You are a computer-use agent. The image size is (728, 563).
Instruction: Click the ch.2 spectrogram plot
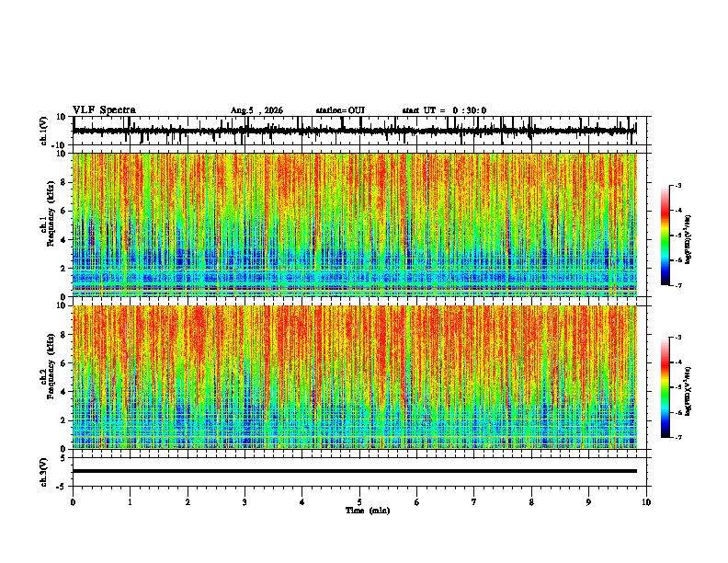(x=355, y=377)
